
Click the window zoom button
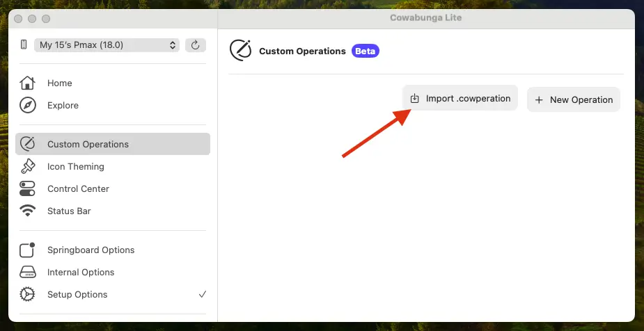[46, 19]
